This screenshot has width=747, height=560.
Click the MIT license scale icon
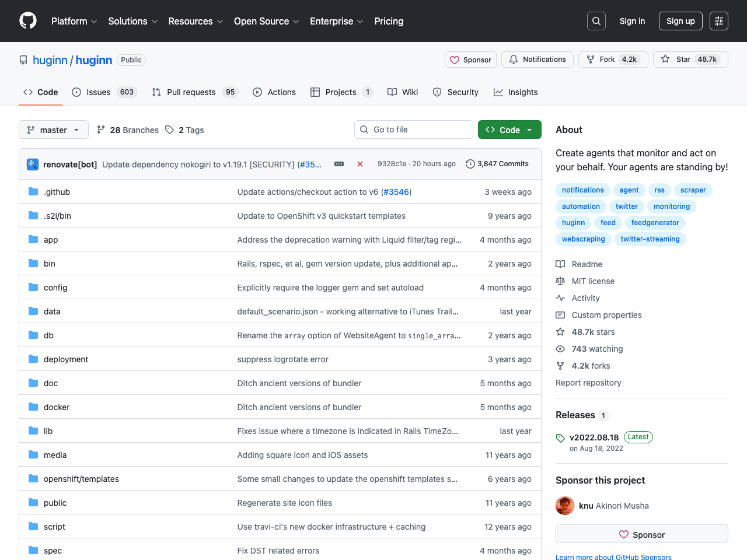click(x=560, y=281)
